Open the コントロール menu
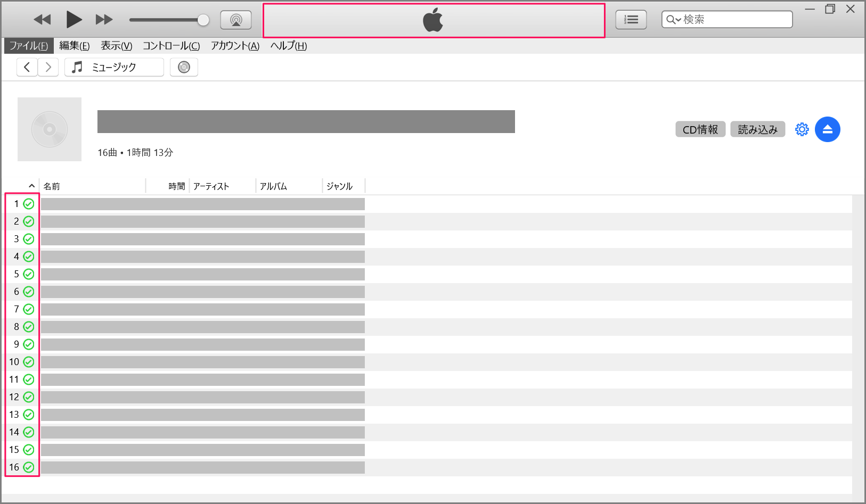 point(171,46)
